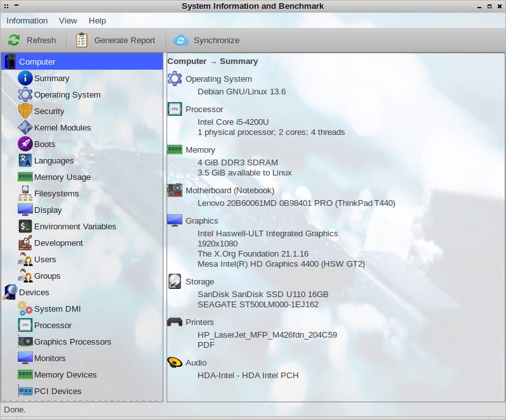
Task: Click the Synchronize cloud icon
Action: pos(181,40)
